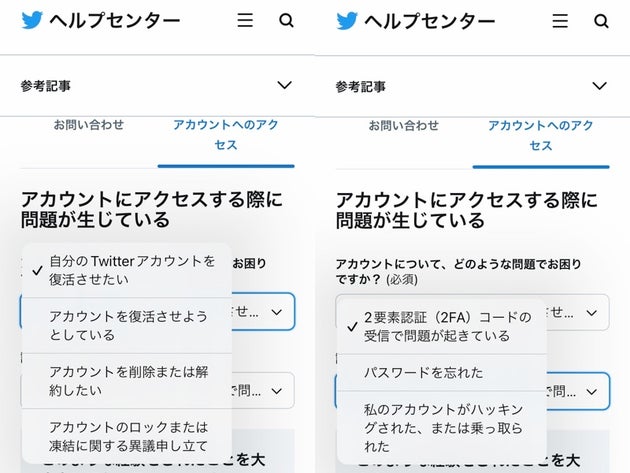Choose 2要素認証（2FA）コードの受信 option
Image resolution: width=630 pixels, height=473 pixels.
[x=442, y=326]
